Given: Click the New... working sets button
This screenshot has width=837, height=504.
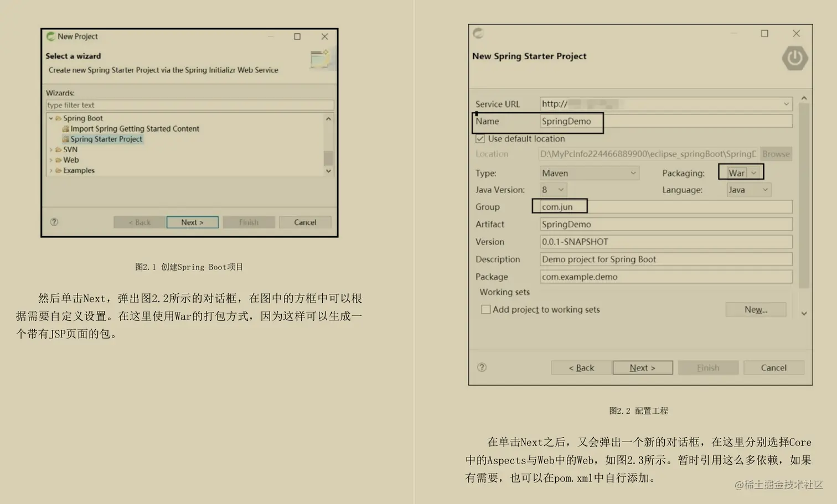Looking at the screenshot, I should pyautogui.click(x=756, y=309).
